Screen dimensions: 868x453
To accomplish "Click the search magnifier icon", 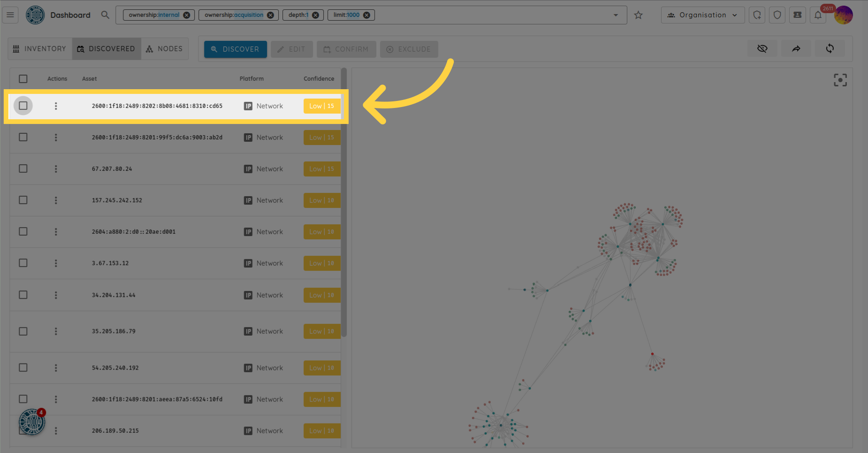I will coord(105,15).
